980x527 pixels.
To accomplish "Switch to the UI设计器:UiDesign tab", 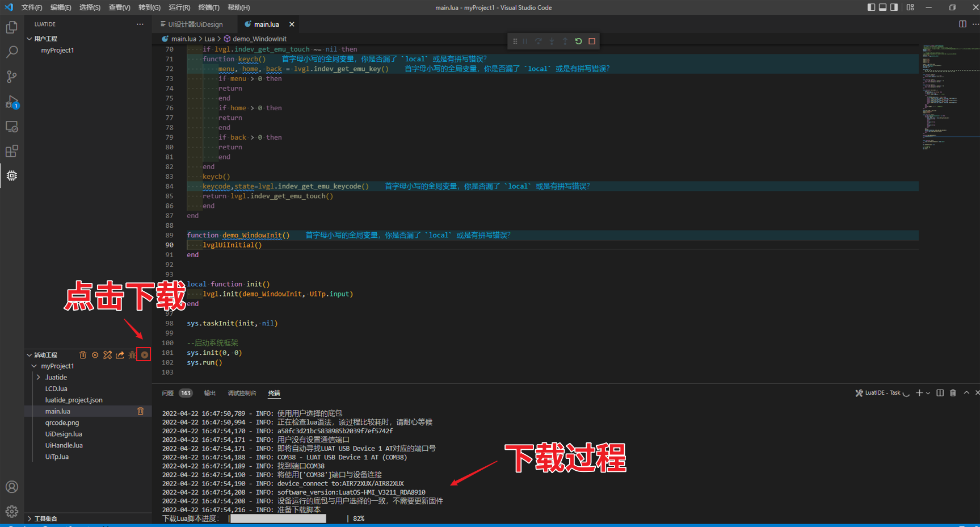I will (x=195, y=24).
